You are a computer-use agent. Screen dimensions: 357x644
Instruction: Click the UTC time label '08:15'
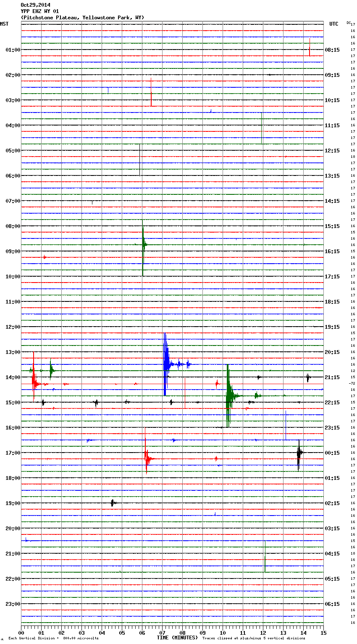(x=332, y=50)
